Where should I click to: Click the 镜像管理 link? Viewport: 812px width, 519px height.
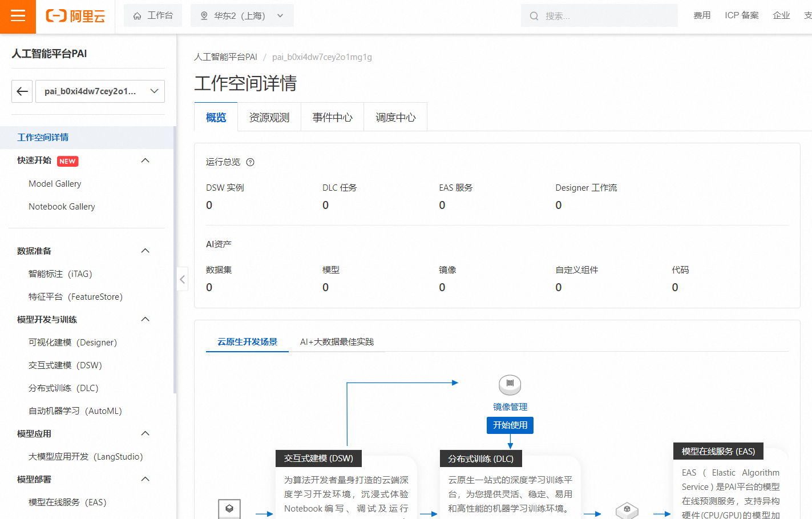click(x=510, y=407)
